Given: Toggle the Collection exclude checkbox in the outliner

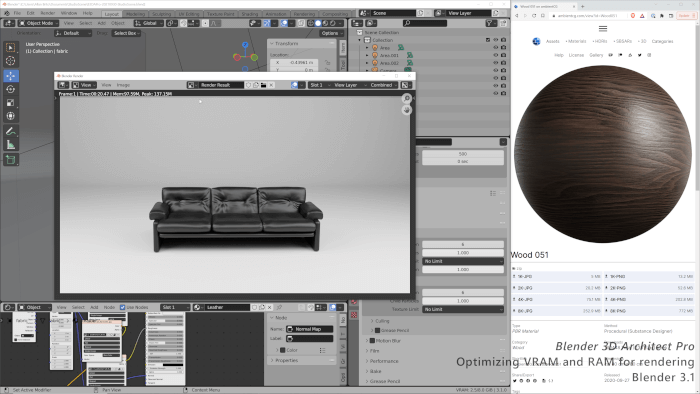Looking at the screenshot, I should pyautogui.click(x=488, y=40).
